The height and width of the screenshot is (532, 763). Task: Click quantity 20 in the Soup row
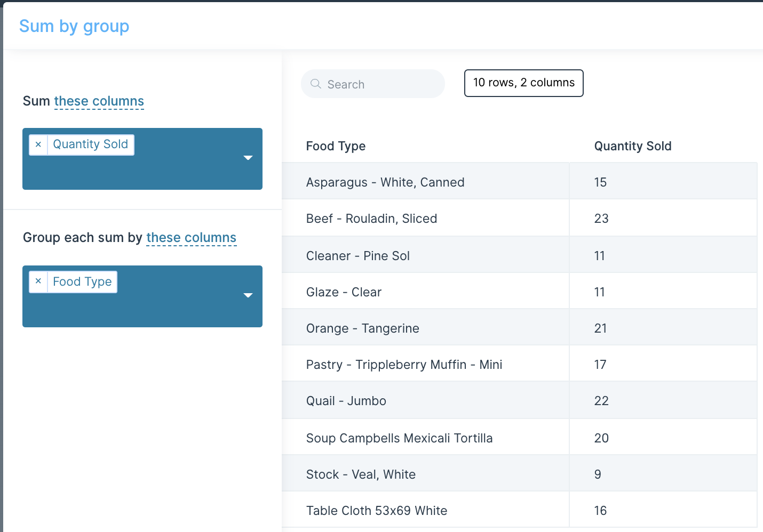(663, 437)
